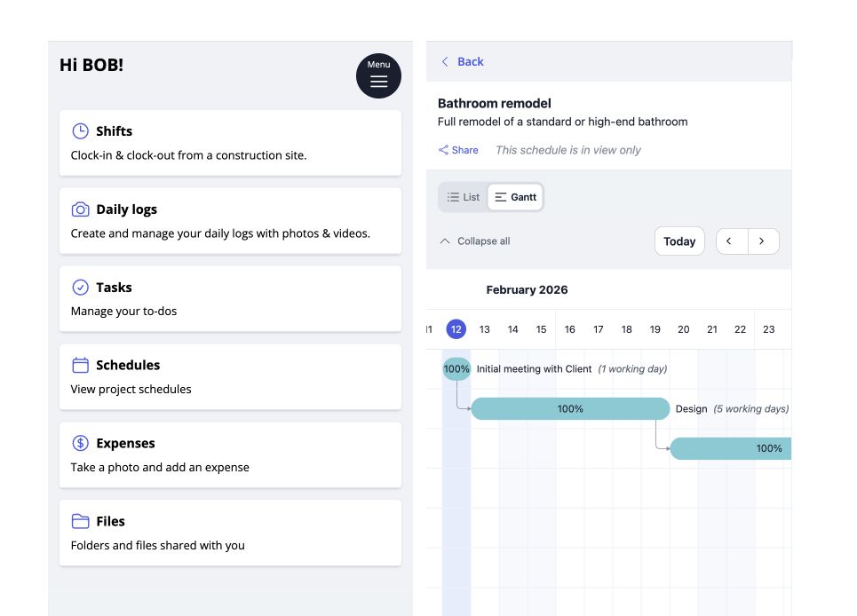Click the Design task progress bar
857x616 pixels.
click(569, 409)
